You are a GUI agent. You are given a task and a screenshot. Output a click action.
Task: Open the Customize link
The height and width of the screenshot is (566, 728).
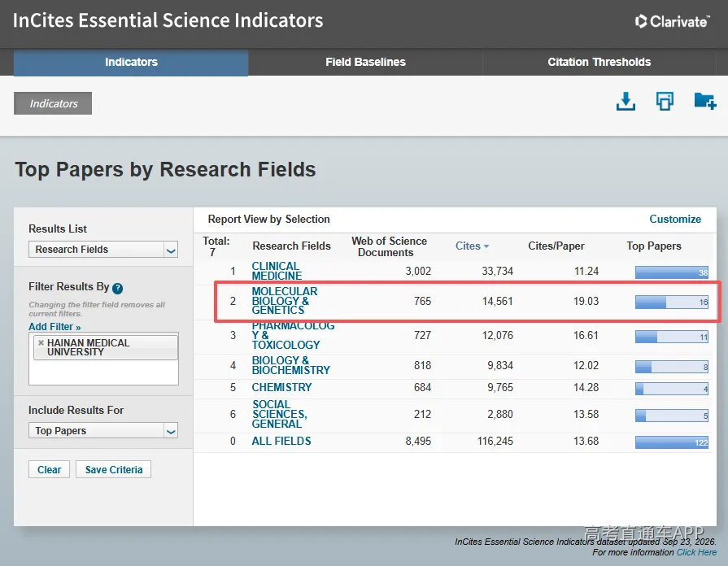point(675,219)
